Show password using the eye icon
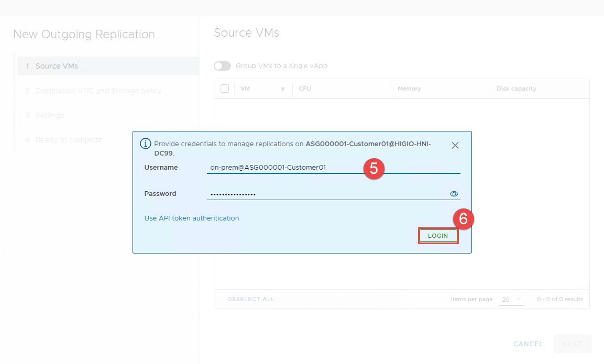Image resolution: width=604 pixels, height=364 pixels. (x=454, y=194)
